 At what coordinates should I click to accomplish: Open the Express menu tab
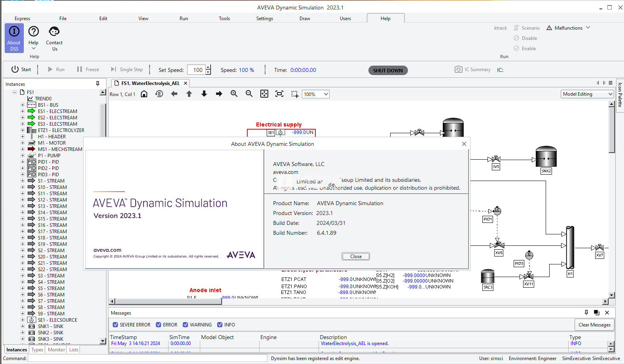coord(22,18)
